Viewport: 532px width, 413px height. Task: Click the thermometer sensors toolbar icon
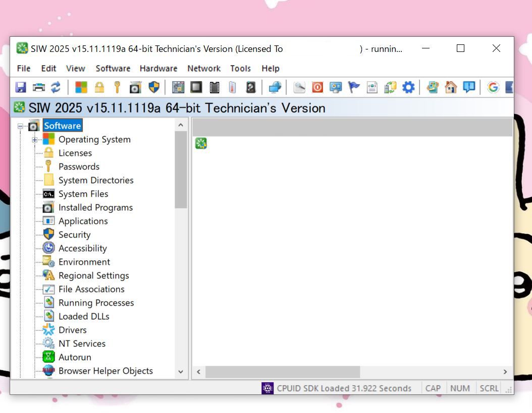click(232, 87)
